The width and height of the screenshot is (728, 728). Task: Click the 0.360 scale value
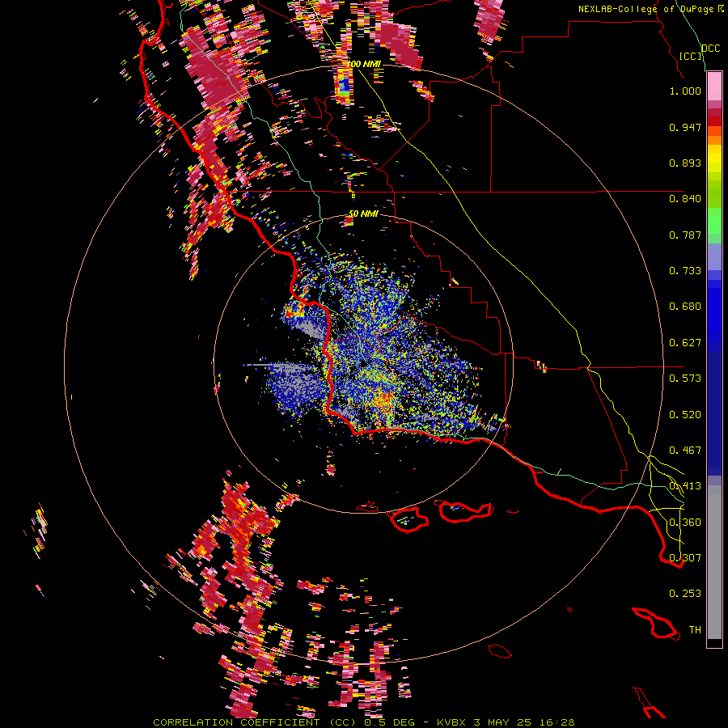pos(685,523)
